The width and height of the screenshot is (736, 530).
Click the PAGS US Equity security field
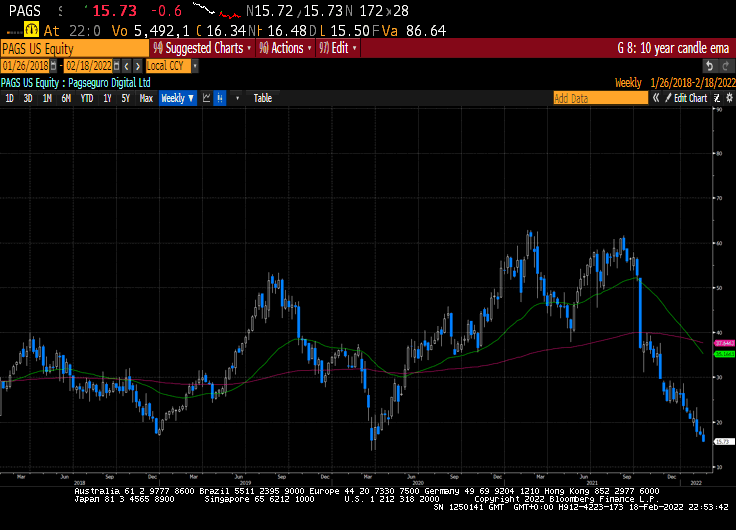[x=74, y=48]
